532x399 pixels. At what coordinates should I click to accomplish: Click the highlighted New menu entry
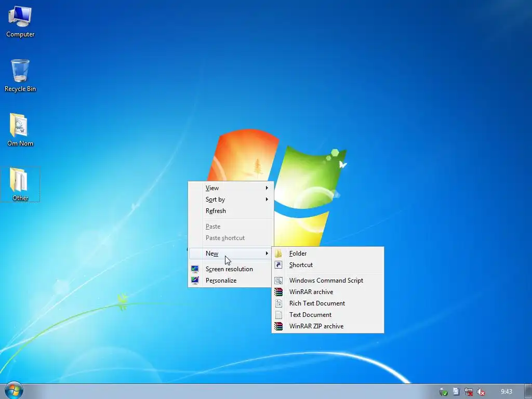point(231,254)
